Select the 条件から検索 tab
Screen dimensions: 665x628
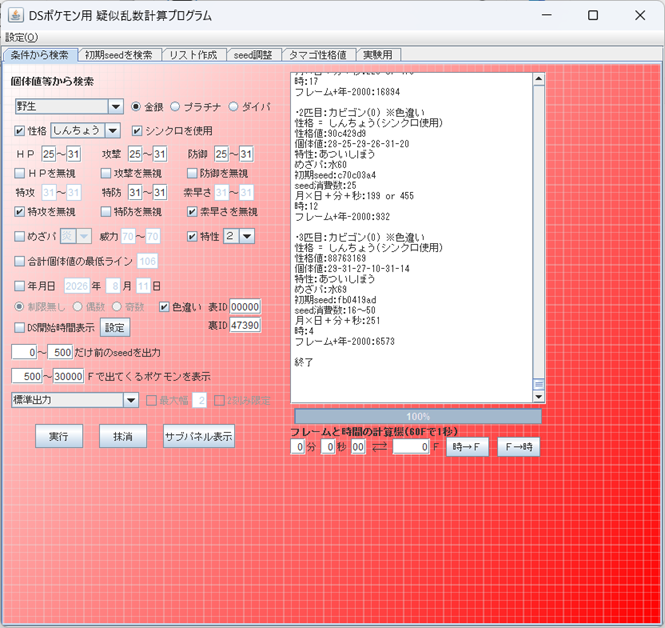[40, 55]
